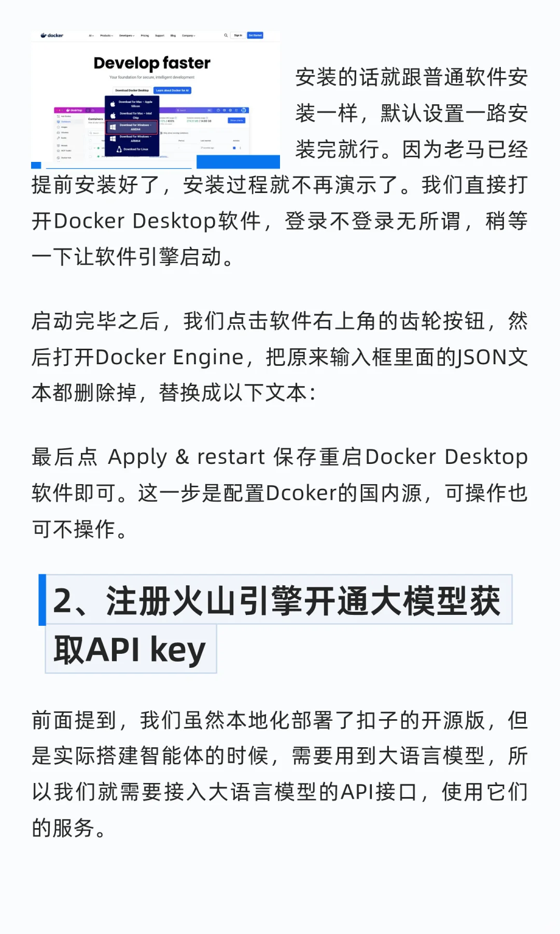This screenshot has width=560, height=934.
Task: Click the Get Started button
Action: (255, 35)
